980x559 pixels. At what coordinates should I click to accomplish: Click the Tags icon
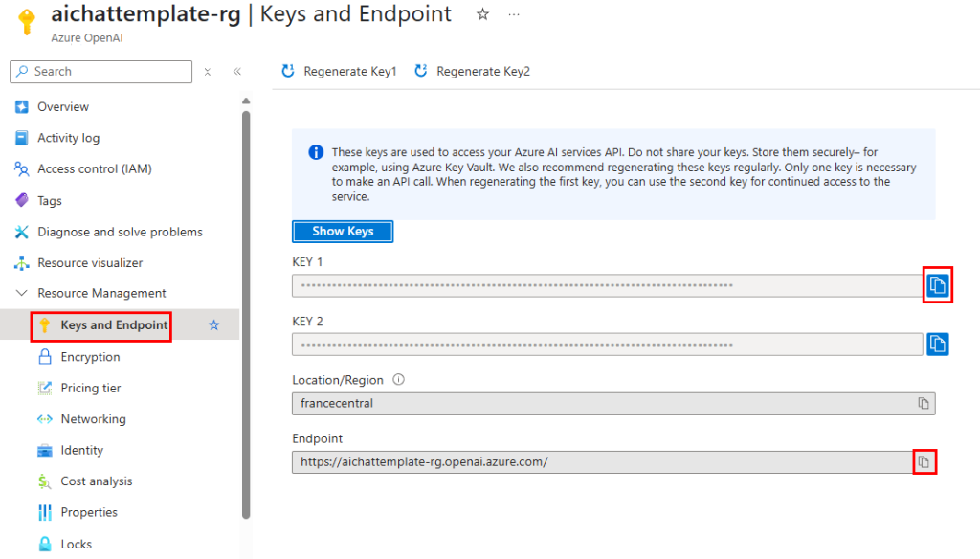coord(22,200)
